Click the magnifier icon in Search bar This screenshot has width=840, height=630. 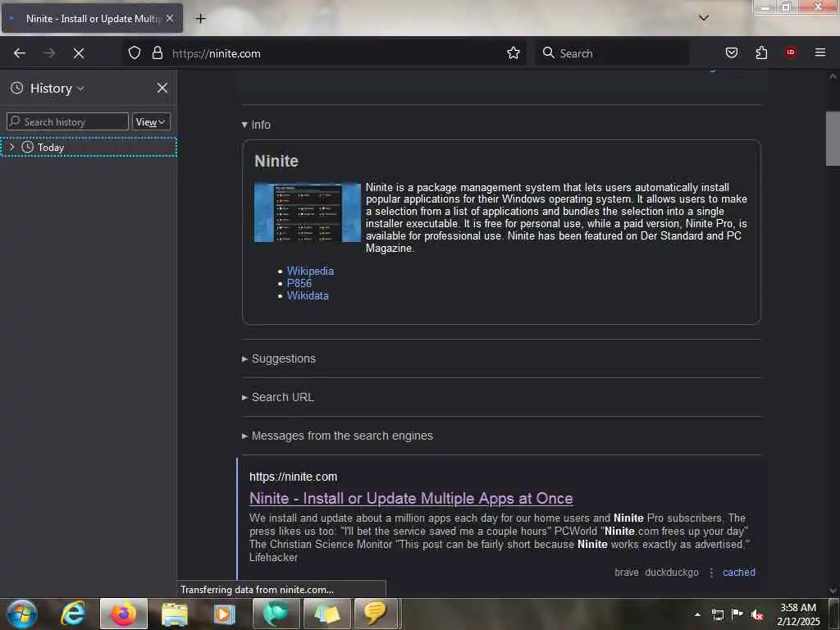click(x=549, y=52)
